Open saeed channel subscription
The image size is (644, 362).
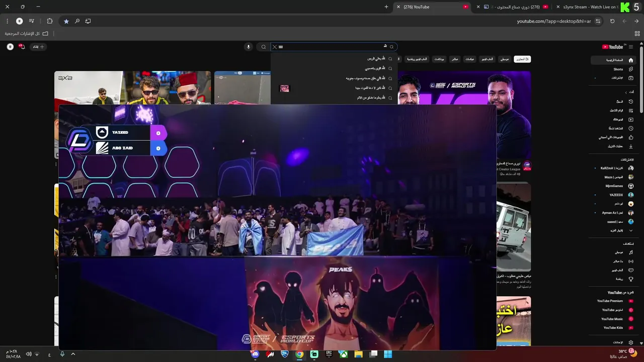coord(613,222)
